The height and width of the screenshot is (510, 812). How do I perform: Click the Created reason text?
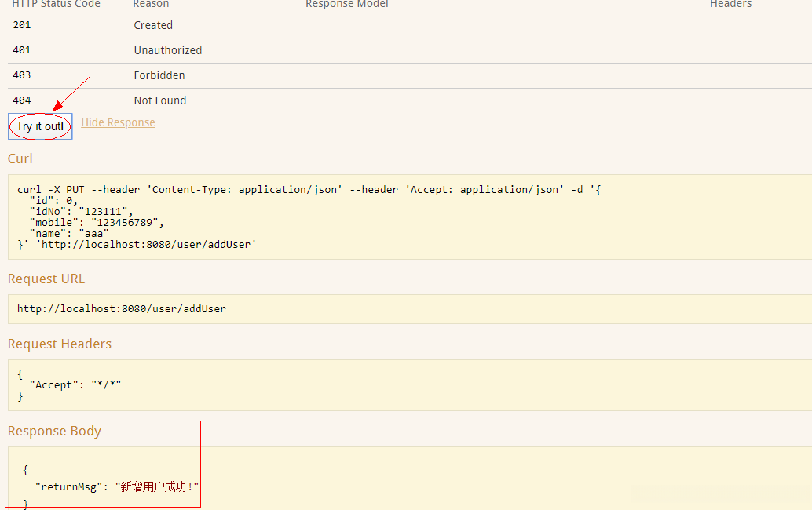tap(153, 25)
